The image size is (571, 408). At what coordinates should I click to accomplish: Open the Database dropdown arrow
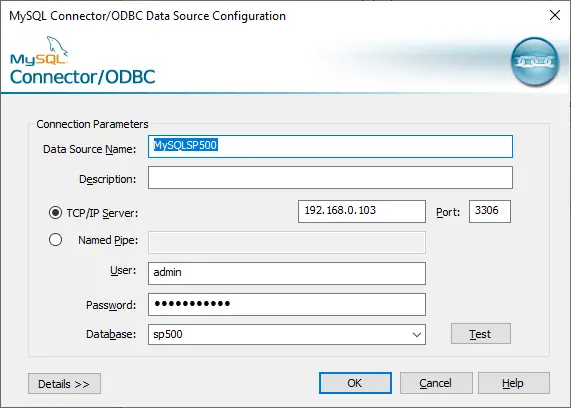coord(417,334)
